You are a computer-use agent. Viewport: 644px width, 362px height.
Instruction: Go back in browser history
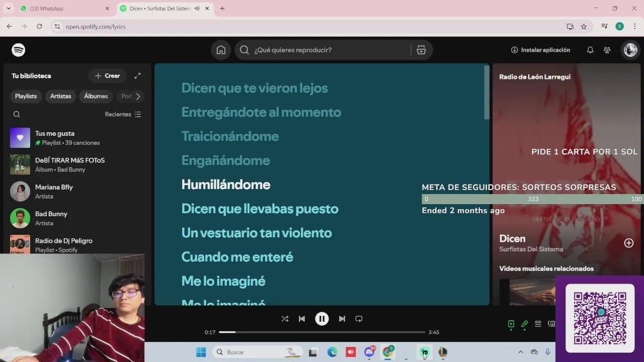click(9, 27)
